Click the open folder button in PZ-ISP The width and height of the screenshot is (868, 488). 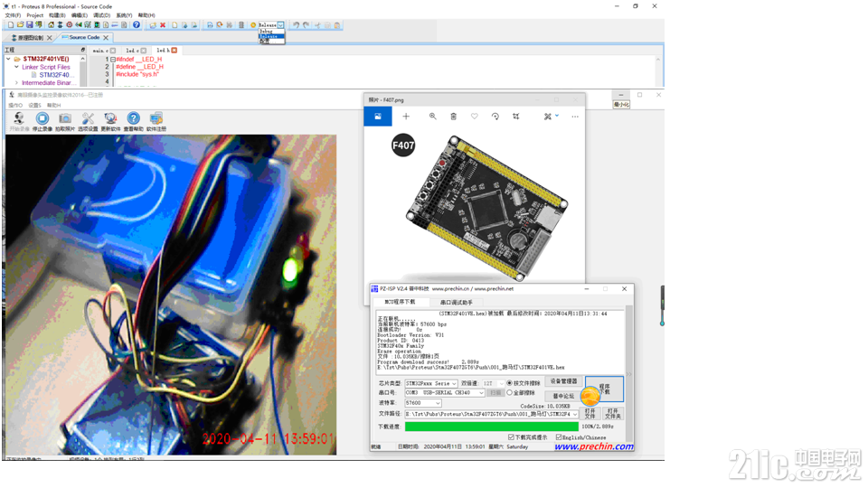coord(613,414)
